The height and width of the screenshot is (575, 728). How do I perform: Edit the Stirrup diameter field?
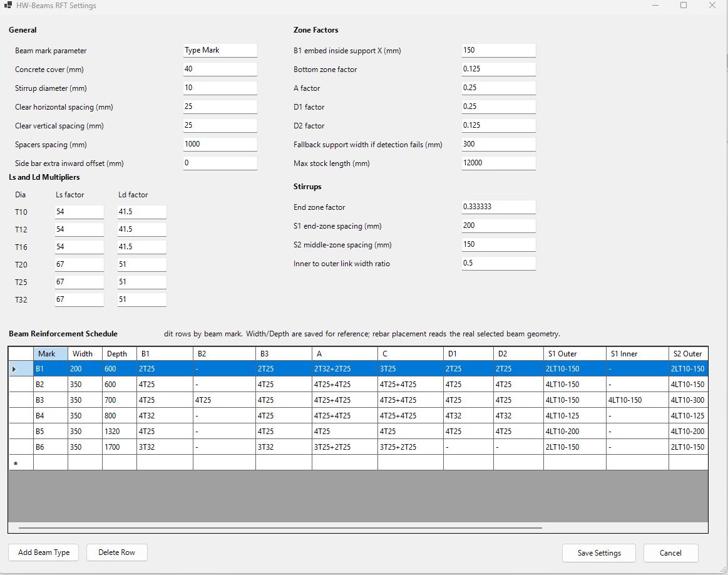coord(220,88)
